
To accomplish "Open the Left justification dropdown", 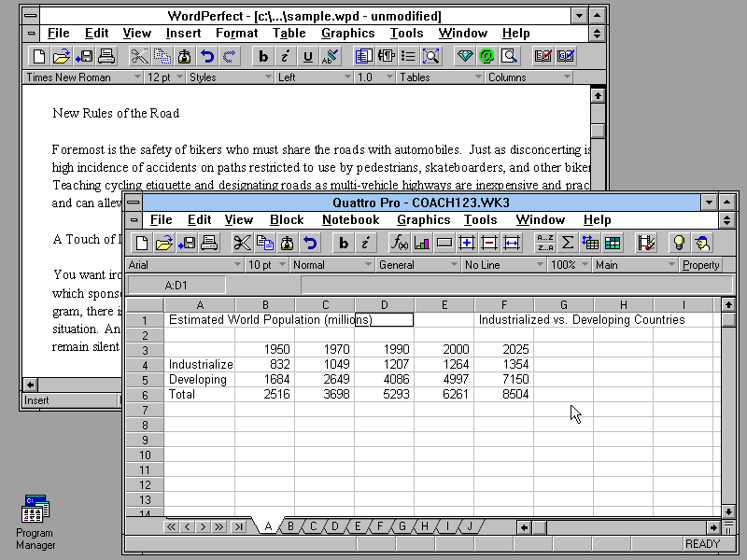I will pyautogui.click(x=314, y=77).
